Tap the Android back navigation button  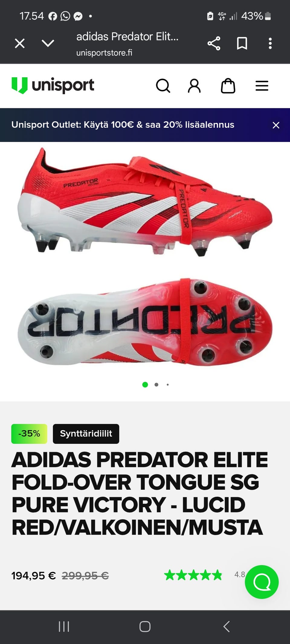tap(227, 626)
